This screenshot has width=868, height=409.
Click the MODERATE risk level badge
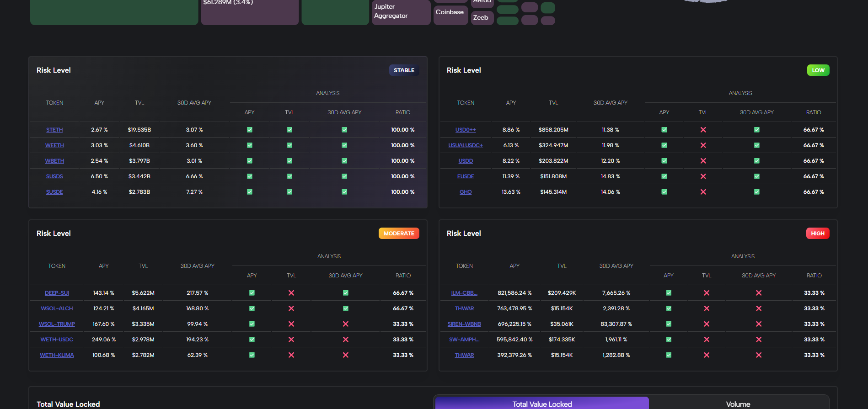(398, 234)
